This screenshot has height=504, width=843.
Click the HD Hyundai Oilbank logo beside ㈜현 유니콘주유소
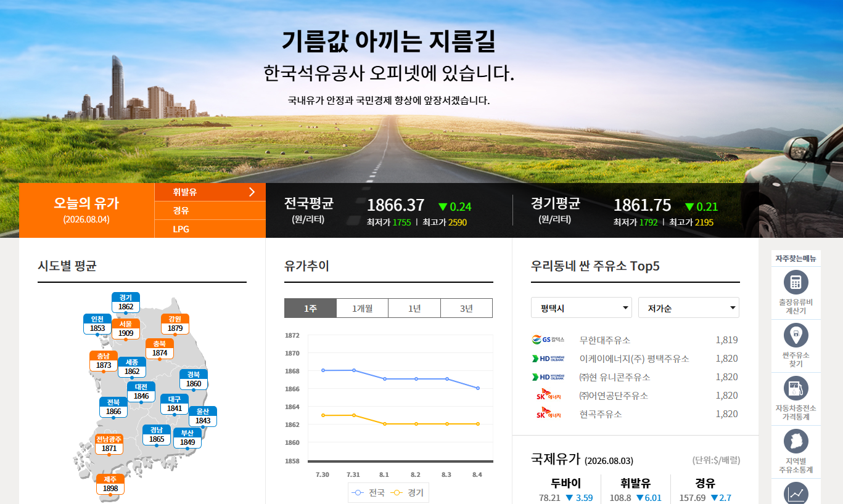548,377
